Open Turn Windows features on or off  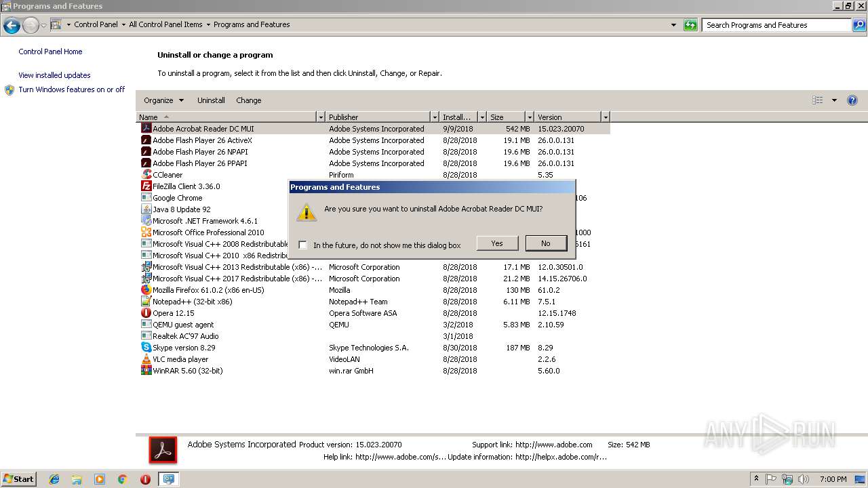click(x=72, y=89)
